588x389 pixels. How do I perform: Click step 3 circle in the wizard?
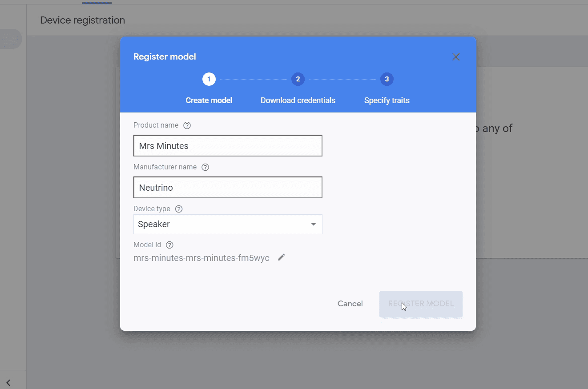[387, 79]
